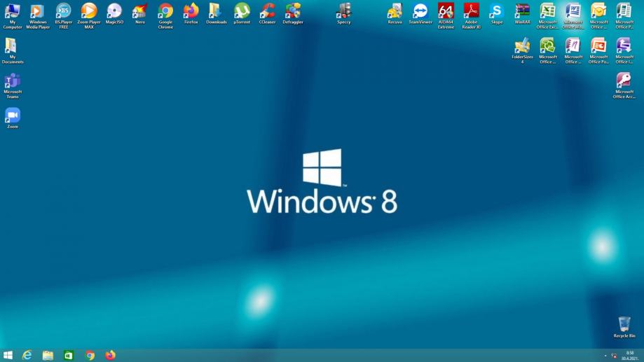644x362 pixels.
Task: Open Firefox from the taskbar
Action: pos(110,355)
